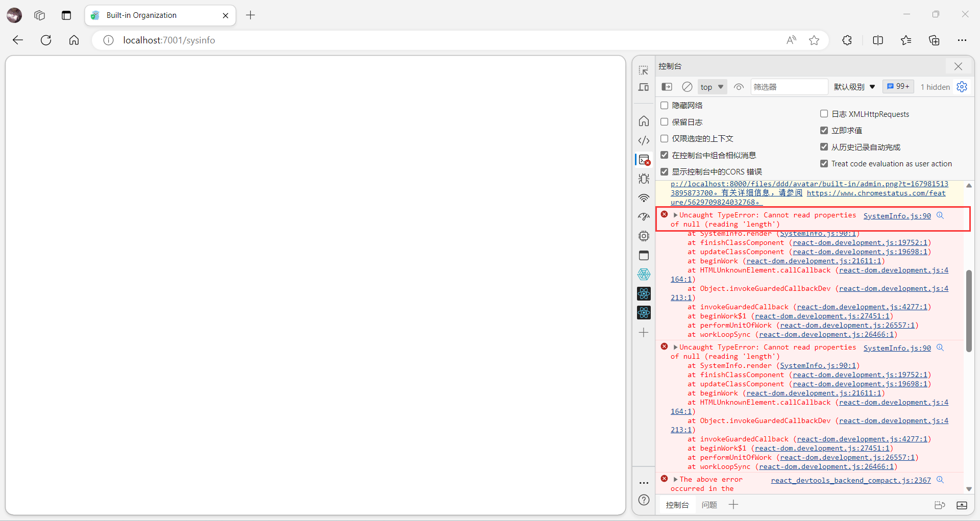Open the top context dropdown

(712, 87)
